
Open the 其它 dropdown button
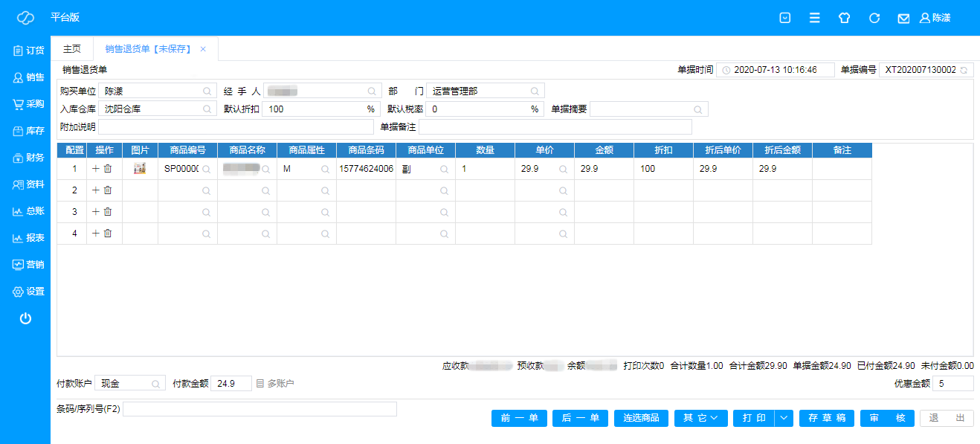coord(701,418)
